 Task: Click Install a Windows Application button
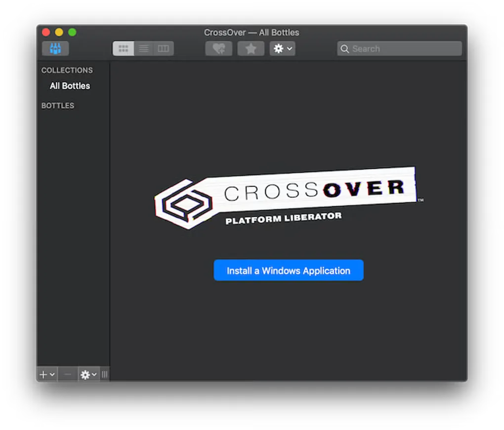click(289, 271)
